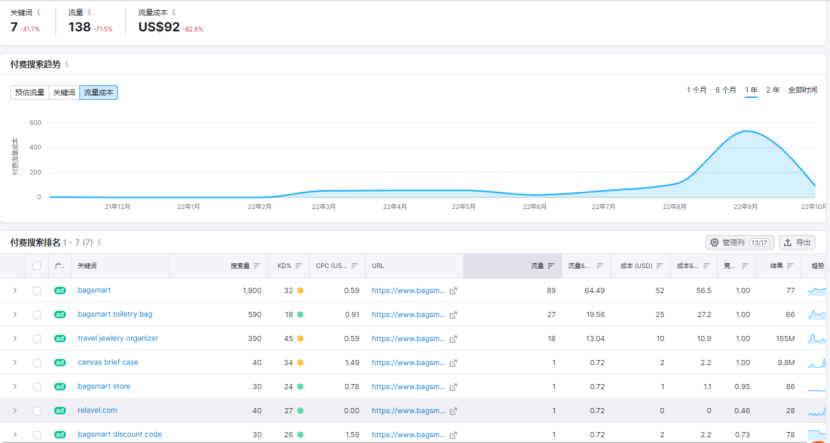Image resolution: width=830 pixels, height=443 pixels.
Task: Check the box for bagsmart keyword row
Action: pos(37,290)
